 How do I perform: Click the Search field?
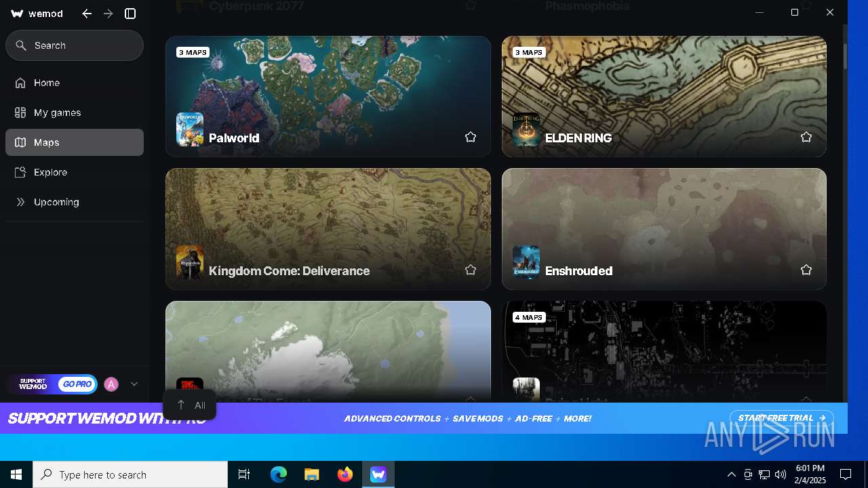(75, 45)
